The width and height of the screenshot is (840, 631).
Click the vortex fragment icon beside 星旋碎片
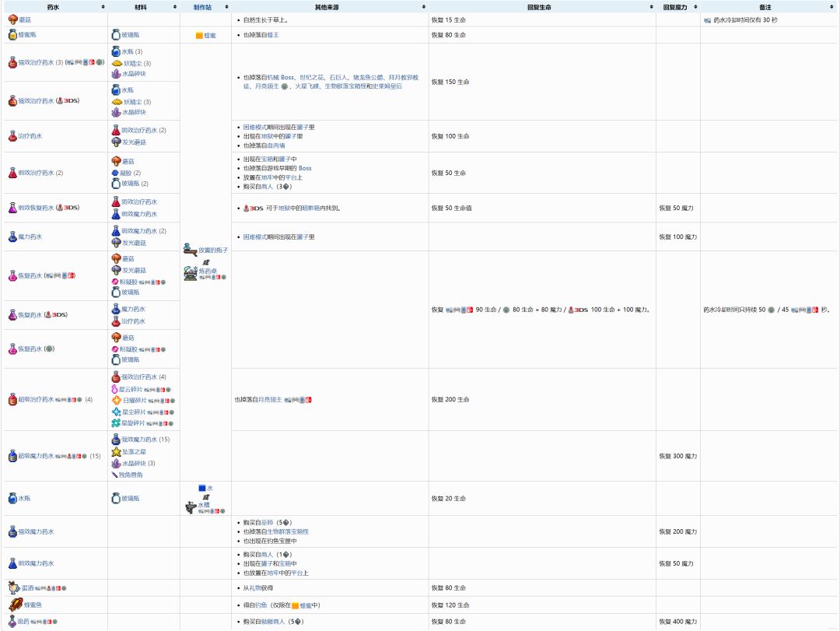[x=116, y=423]
